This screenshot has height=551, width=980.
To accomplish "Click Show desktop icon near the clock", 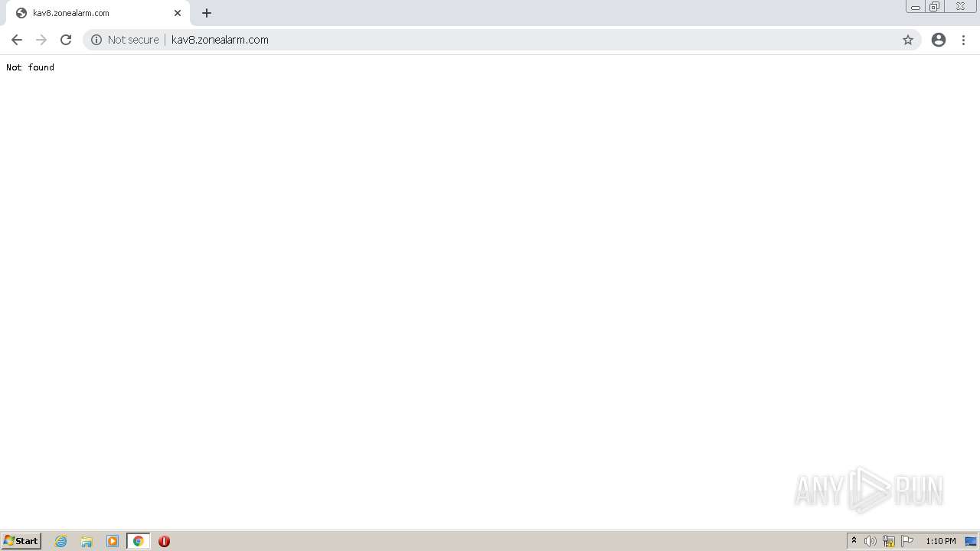I will pos(971,541).
